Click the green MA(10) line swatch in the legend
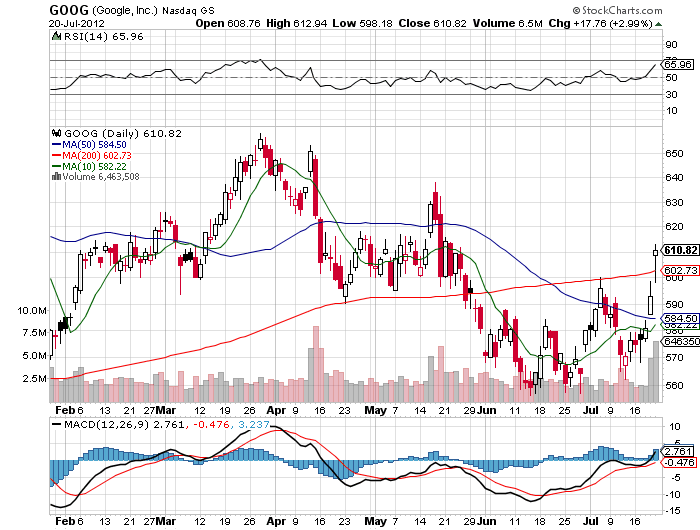 point(57,166)
